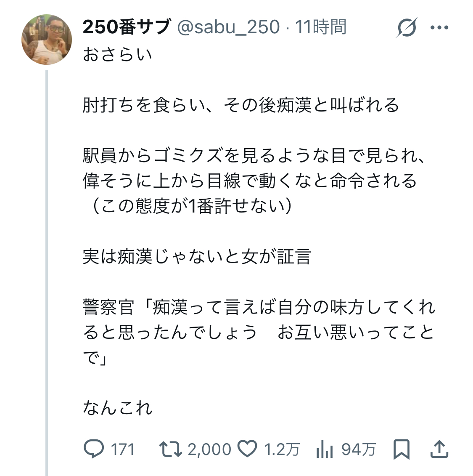
Task: Click the share upload-arrow icon
Action: click(439, 449)
